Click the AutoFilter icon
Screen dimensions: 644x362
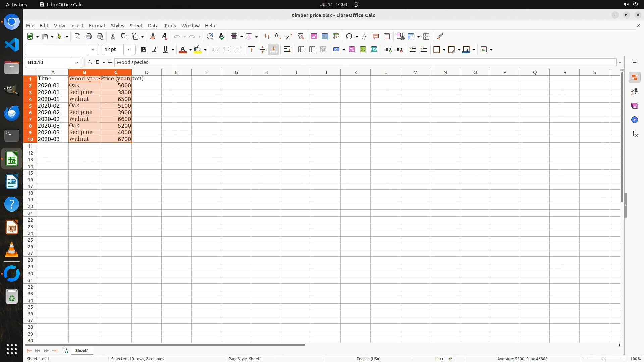click(x=301, y=36)
